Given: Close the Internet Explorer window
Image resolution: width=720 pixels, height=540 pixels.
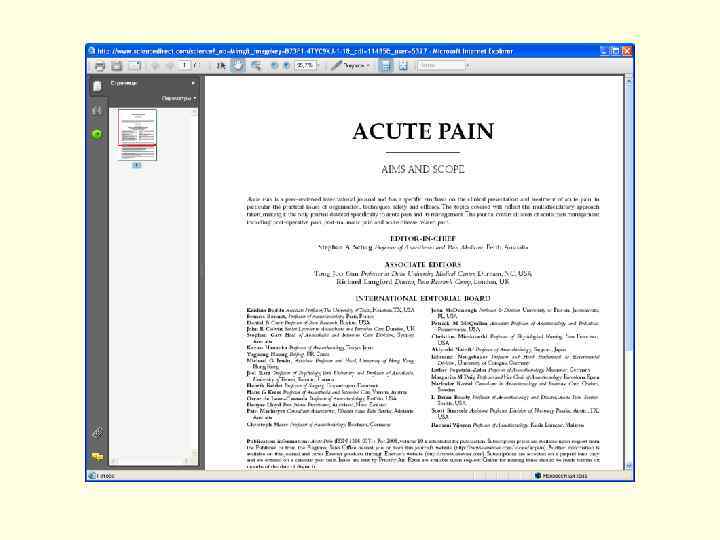Looking at the screenshot, I should [x=626, y=51].
